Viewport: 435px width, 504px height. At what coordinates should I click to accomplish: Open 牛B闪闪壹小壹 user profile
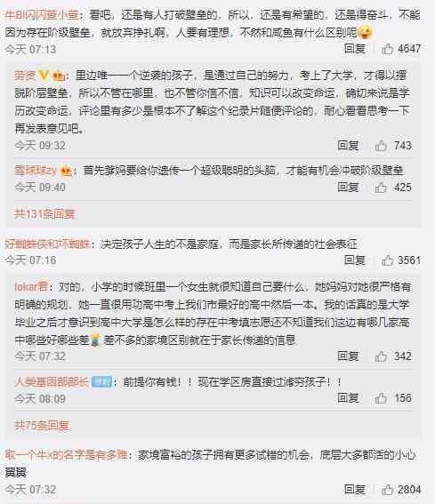point(42,15)
